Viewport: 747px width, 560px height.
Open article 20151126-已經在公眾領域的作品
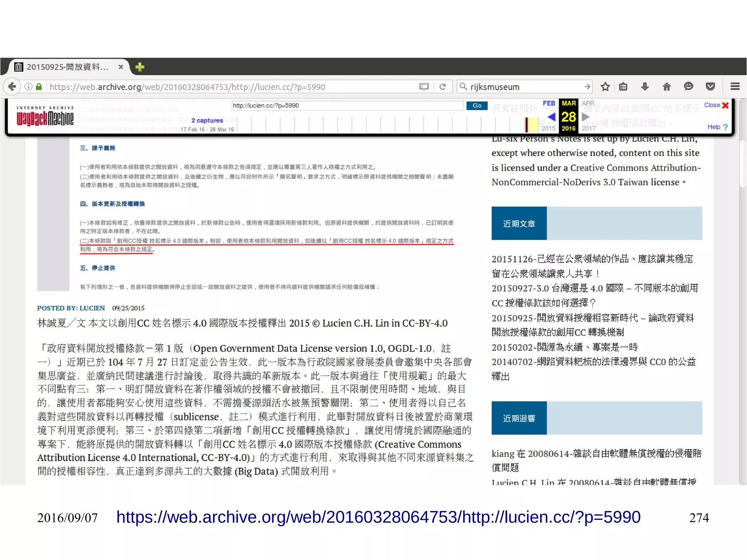[x=592, y=266]
